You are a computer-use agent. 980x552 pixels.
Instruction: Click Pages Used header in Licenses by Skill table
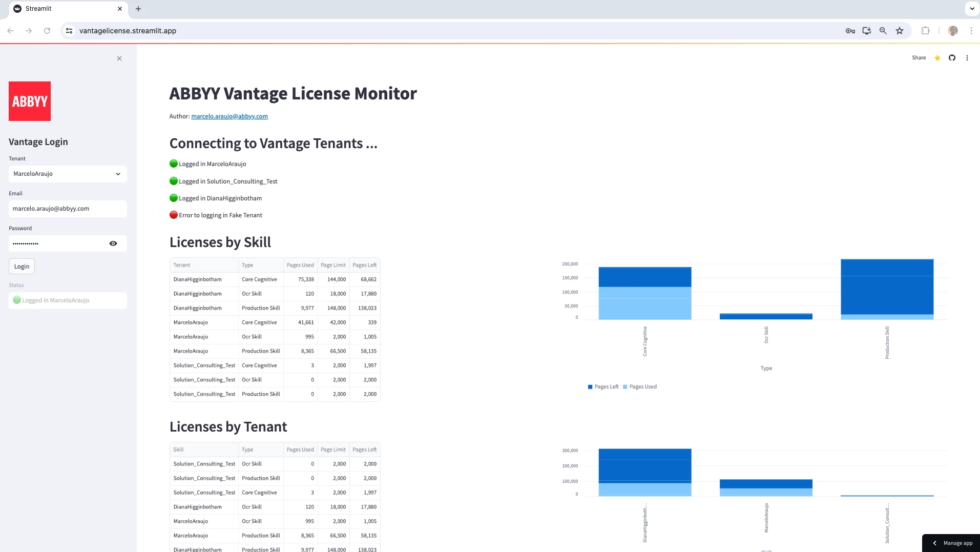click(x=300, y=265)
